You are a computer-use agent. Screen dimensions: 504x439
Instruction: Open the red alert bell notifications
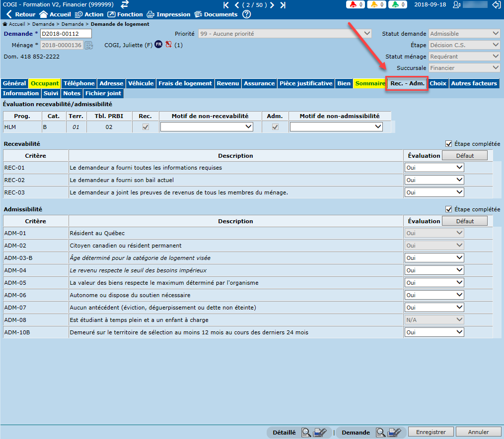click(x=355, y=5)
